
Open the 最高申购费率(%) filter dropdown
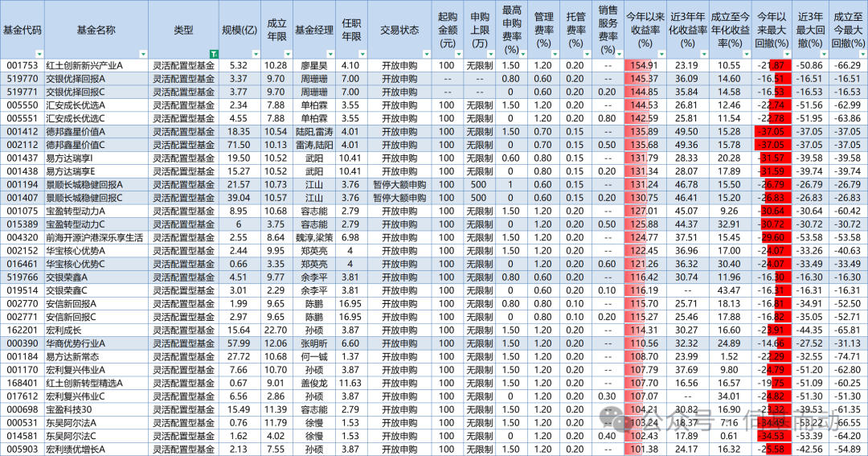522,55
